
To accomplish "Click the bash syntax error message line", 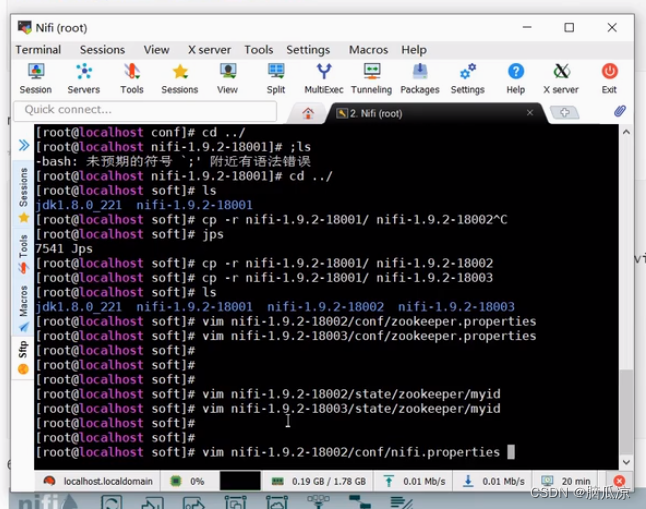I will click(x=173, y=161).
